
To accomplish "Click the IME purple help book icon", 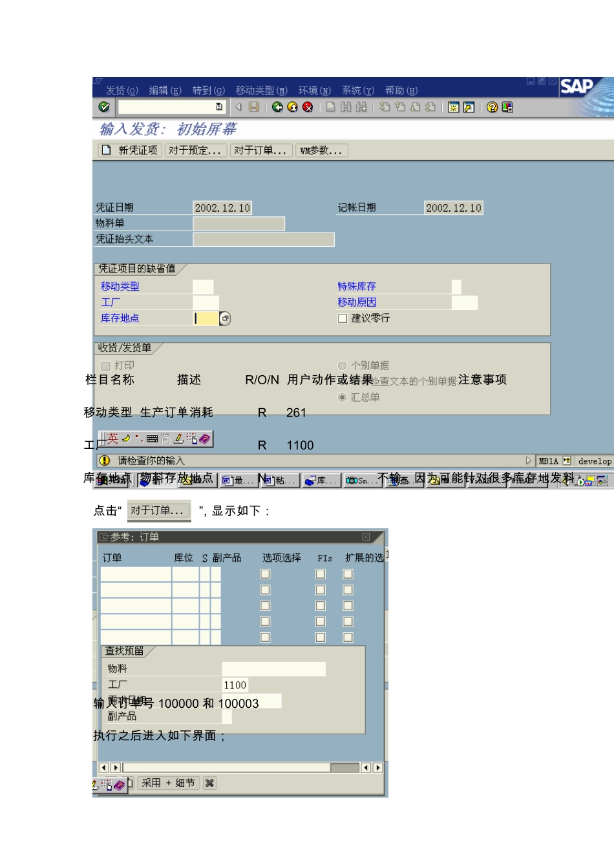I will 204,439.
